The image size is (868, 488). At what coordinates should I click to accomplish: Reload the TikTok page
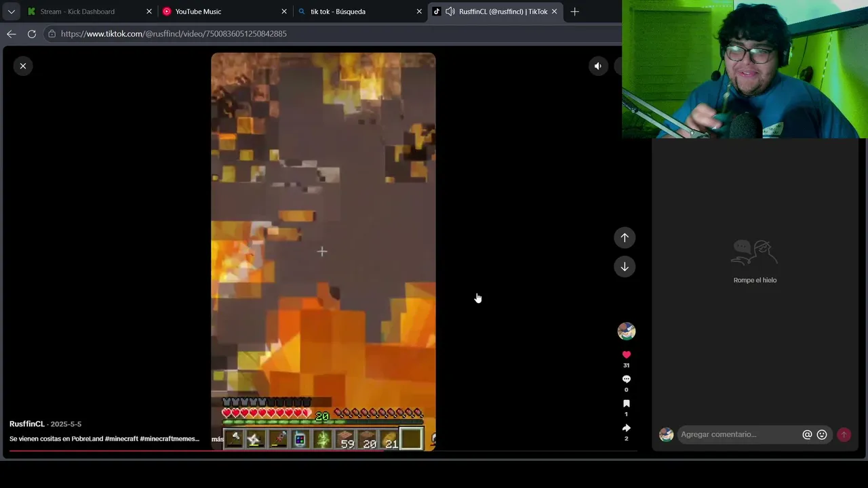pyautogui.click(x=32, y=34)
